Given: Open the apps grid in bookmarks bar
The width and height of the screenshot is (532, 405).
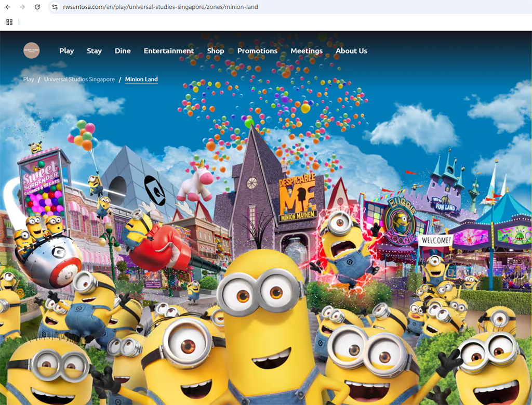Looking at the screenshot, I should tap(9, 22).
